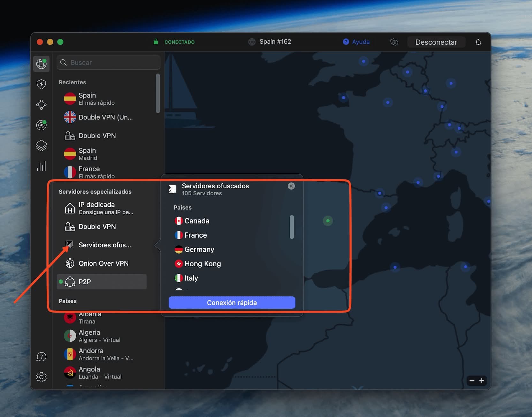Screen dimensions: 532x417
Task: Click the CONECTADO status label
Action: coord(179,42)
